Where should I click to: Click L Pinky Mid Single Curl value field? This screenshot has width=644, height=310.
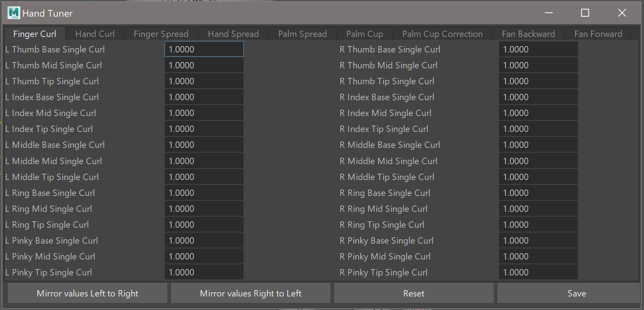pos(204,256)
